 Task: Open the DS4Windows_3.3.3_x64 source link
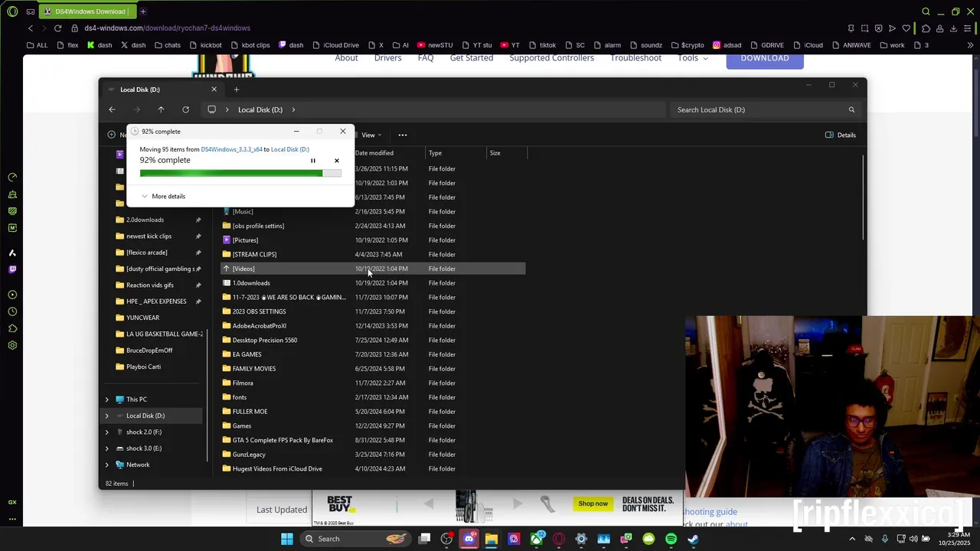[x=231, y=149]
